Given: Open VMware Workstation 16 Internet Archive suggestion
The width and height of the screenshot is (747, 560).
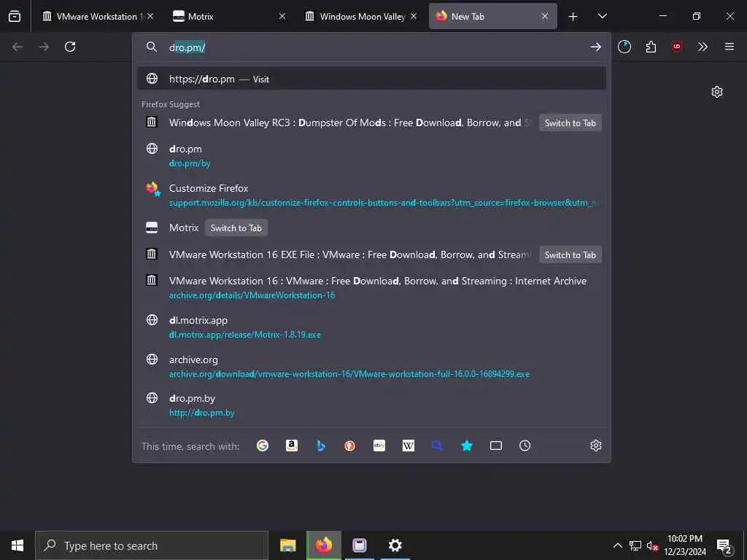Looking at the screenshot, I should tap(371, 287).
